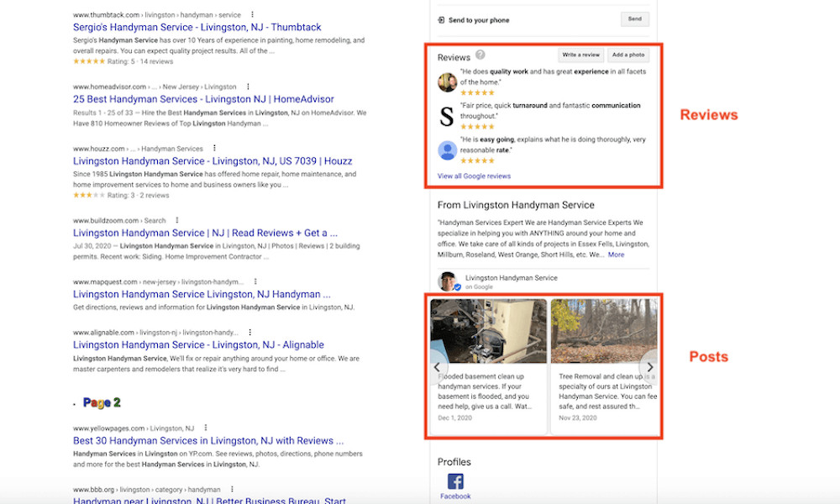Open Livingston Handyman Service BuildZoom result
Viewport: 840px width, 504px height.
205,233
